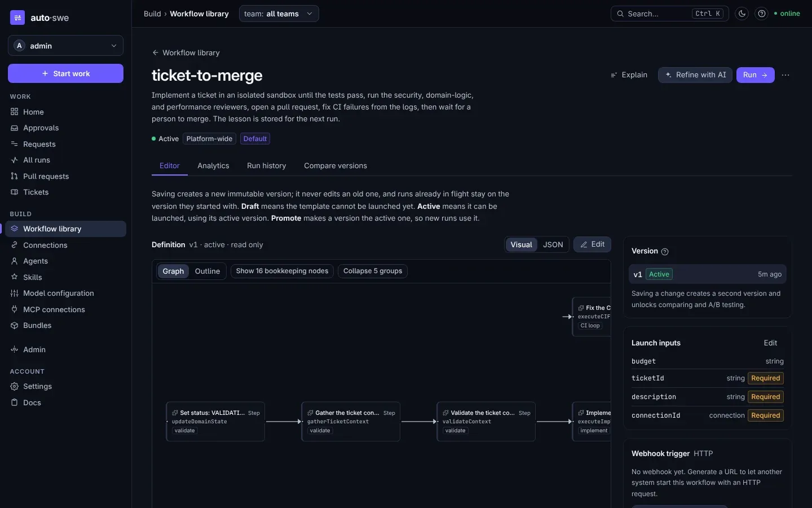This screenshot has height=508, width=812.
Task: Open the more options ellipsis menu
Action: click(785, 75)
